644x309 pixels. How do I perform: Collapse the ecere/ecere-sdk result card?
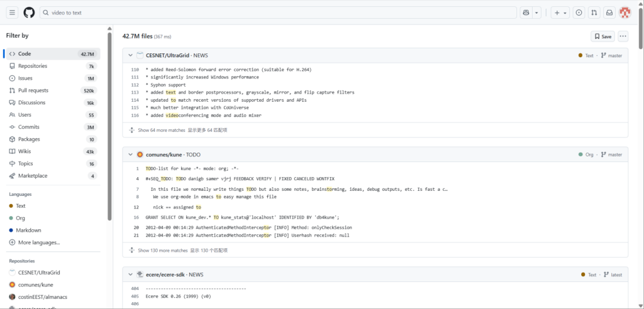[131, 274]
